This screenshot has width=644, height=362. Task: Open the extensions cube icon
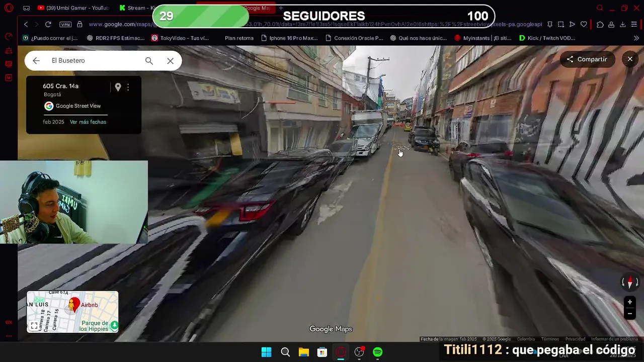click(x=600, y=24)
